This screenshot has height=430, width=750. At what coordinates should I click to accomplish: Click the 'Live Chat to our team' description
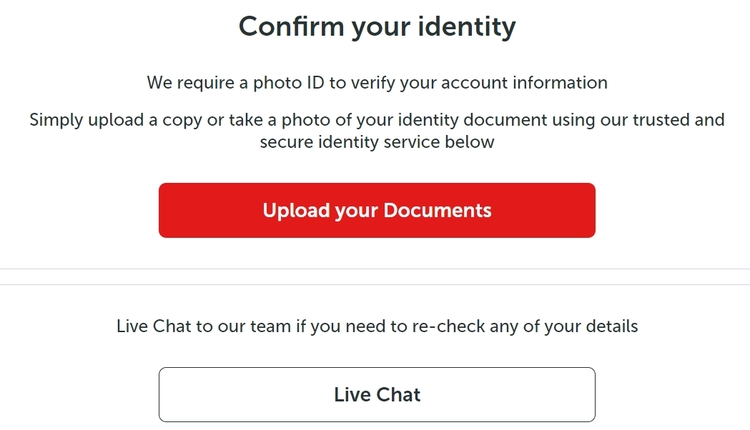click(x=377, y=326)
